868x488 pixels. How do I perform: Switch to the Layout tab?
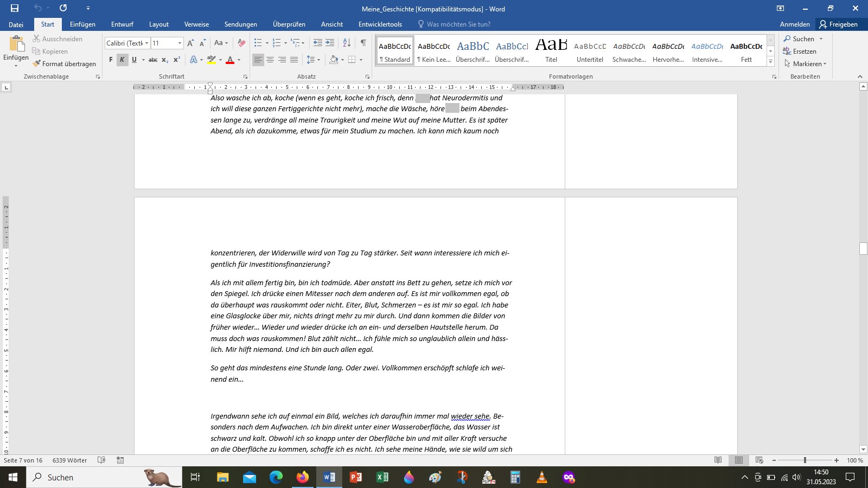[x=159, y=24]
